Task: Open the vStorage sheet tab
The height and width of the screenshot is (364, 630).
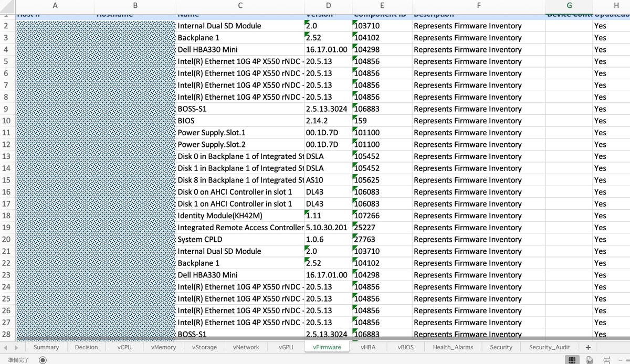Action: 204,347
